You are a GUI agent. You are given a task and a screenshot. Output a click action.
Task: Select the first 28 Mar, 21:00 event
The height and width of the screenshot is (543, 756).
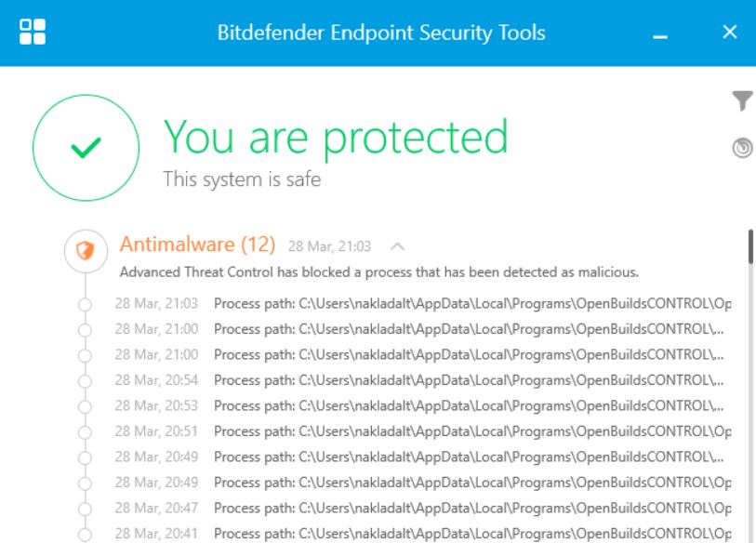pos(419,329)
